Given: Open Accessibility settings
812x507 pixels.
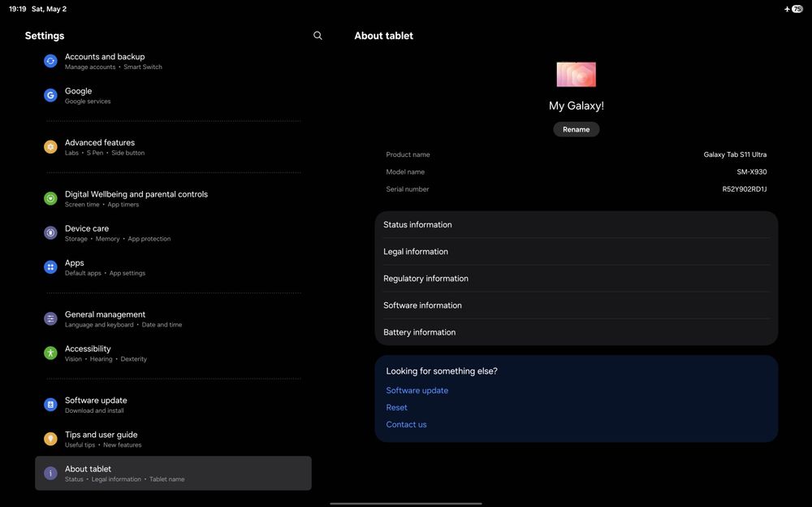Looking at the screenshot, I should click(x=173, y=353).
